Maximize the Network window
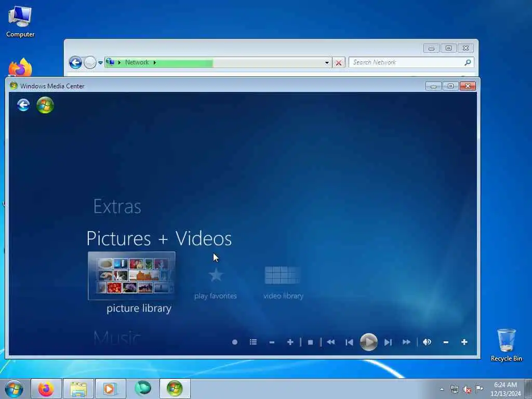This screenshot has width=532, height=399. 448,48
